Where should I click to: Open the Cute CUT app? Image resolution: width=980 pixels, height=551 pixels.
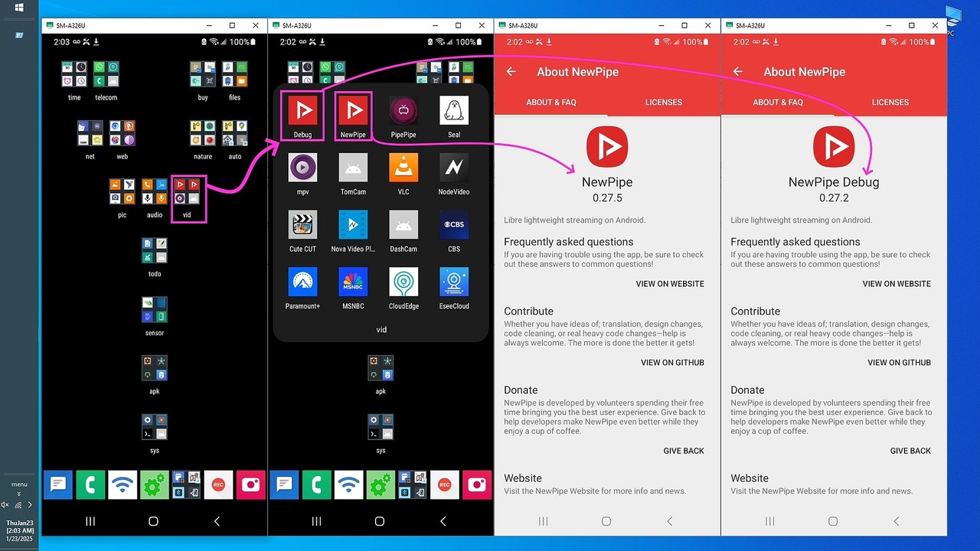click(302, 225)
